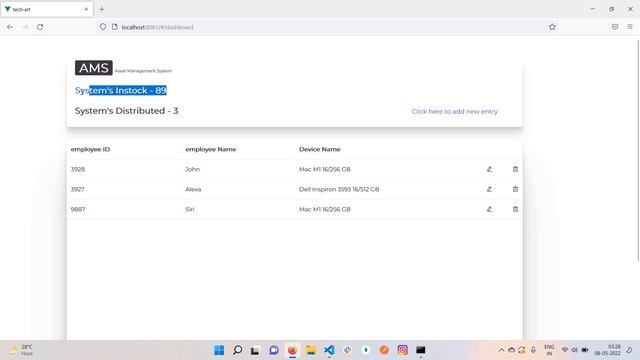The image size is (640, 360).
Task: Select employee ID 3928 cell
Action: pyautogui.click(x=78, y=169)
